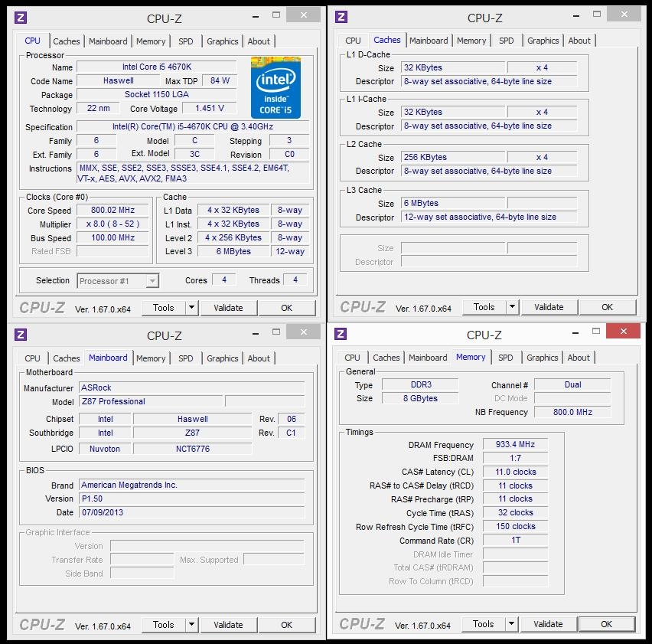Click the CPU-Z logo icon in the Caches window title bar

click(x=341, y=17)
